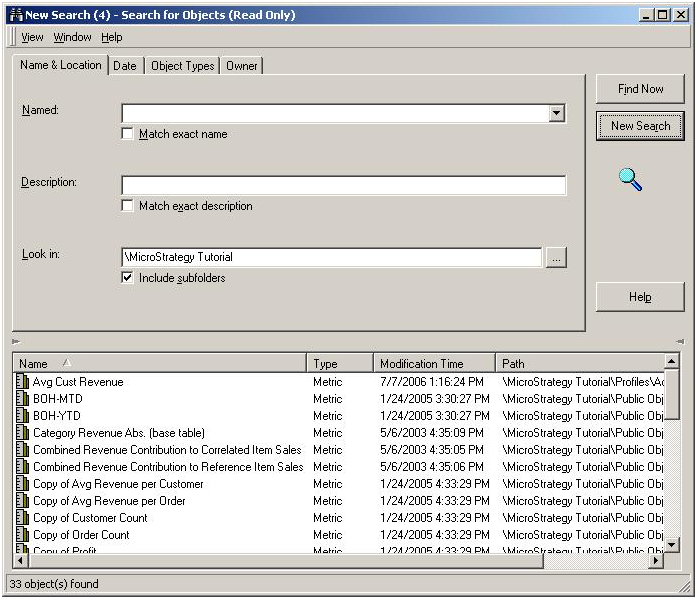Click the Find Now button
The image size is (697, 599).
[640, 89]
